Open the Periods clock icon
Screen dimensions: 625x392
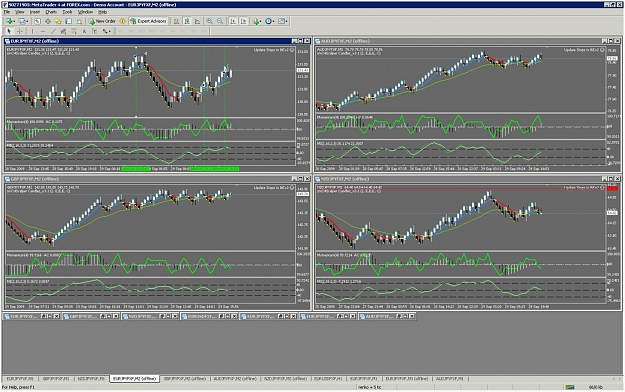tap(268, 21)
